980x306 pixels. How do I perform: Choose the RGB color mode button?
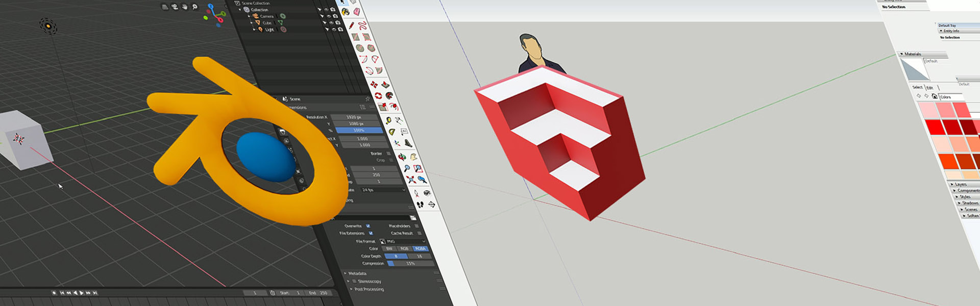tap(404, 248)
